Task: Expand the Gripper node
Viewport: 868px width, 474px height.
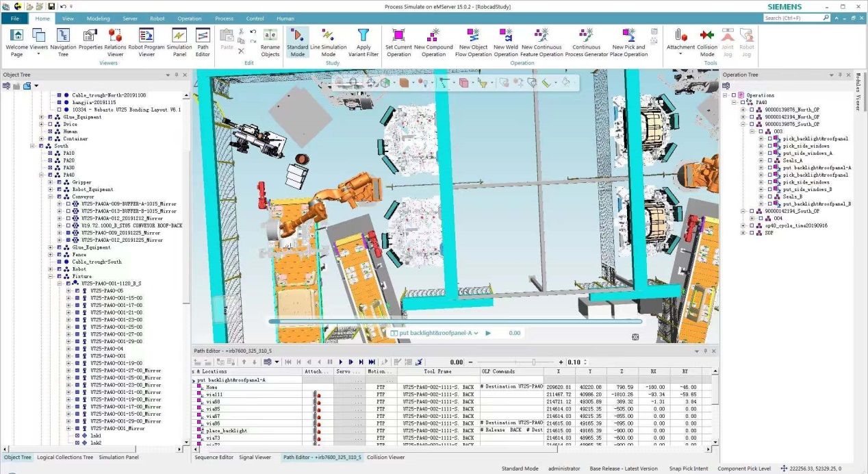Action: [50, 182]
